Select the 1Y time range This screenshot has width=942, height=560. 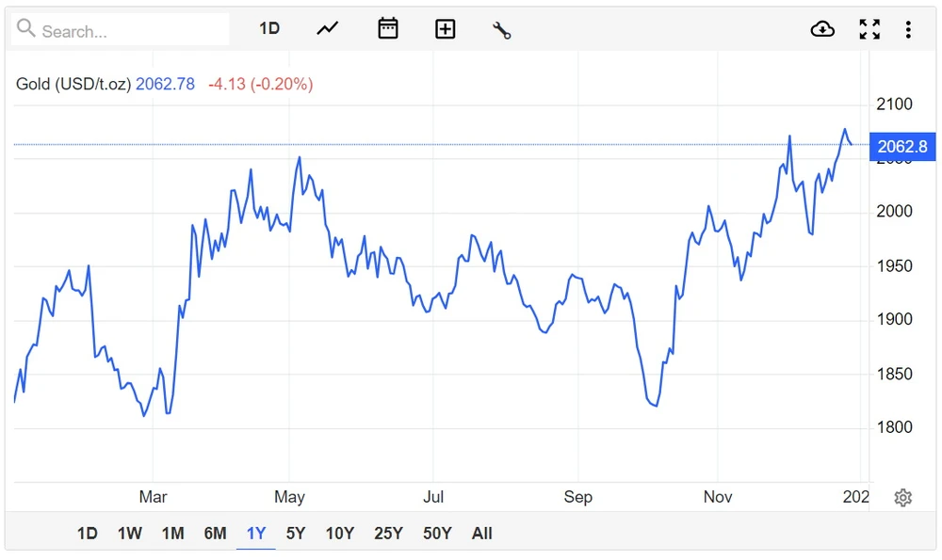click(x=256, y=534)
